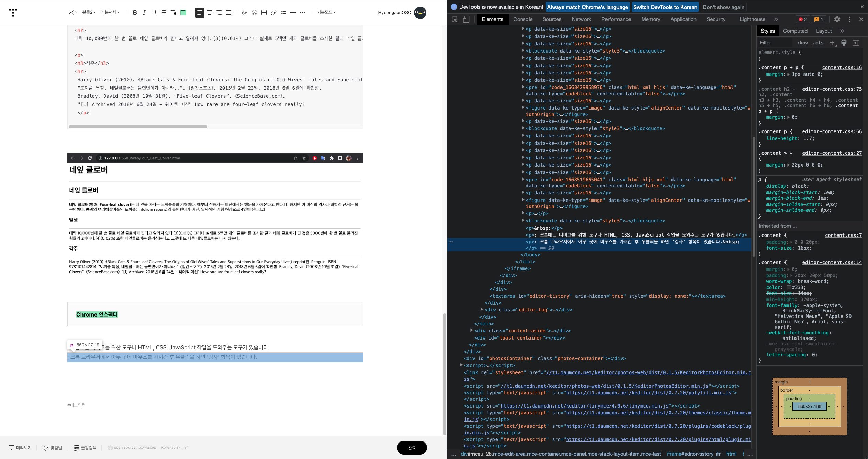The image size is (868, 459).
Task: Toggle bold formatting
Action: pos(135,13)
